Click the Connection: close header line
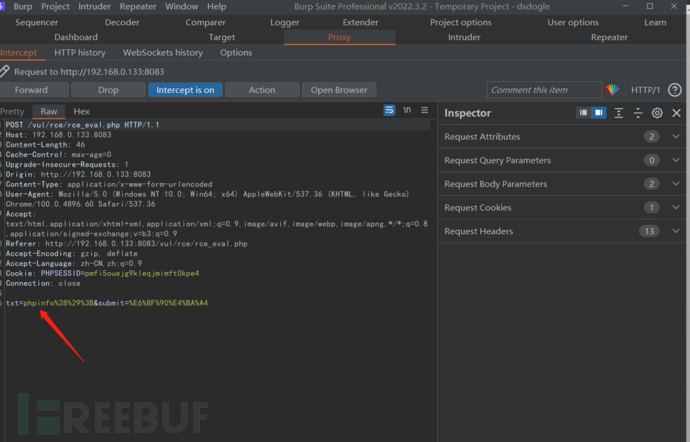This screenshot has width=690, height=442. (x=43, y=284)
